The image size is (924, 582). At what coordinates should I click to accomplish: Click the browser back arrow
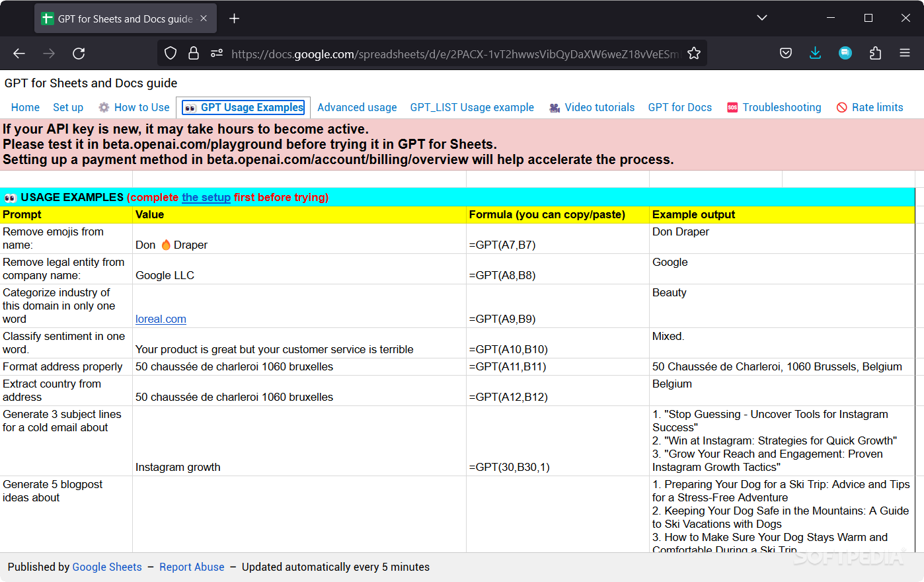[x=19, y=54]
